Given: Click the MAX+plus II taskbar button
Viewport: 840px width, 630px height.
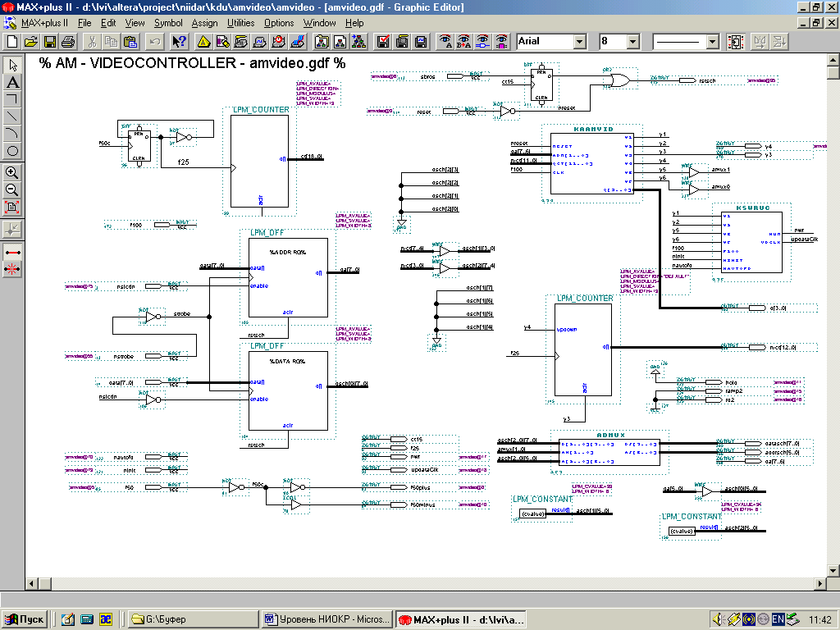Looking at the screenshot, I should pyautogui.click(x=461, y=619).
